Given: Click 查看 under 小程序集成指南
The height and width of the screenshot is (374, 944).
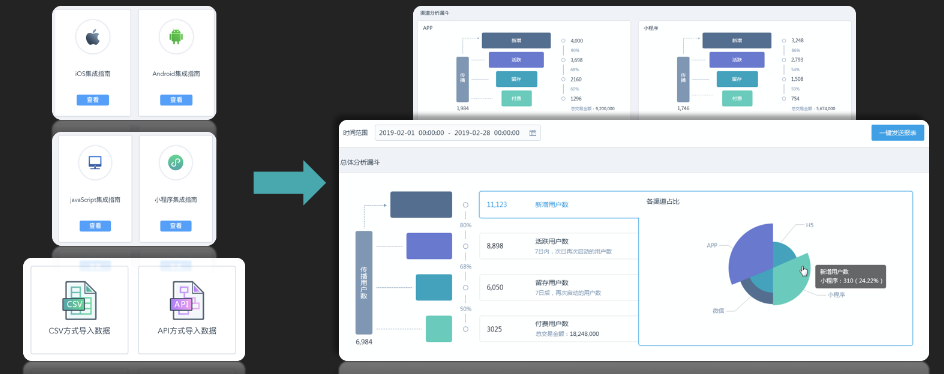Looking at the screenshot, I should click(x=176, y=226).
